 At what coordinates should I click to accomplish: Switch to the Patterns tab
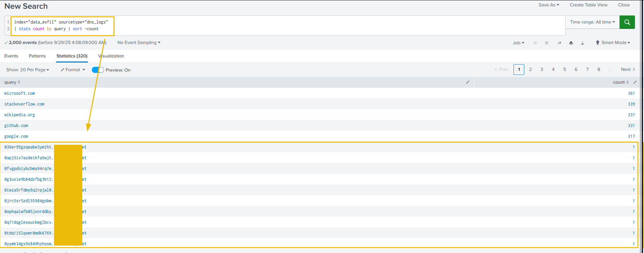tap(37, 56)
